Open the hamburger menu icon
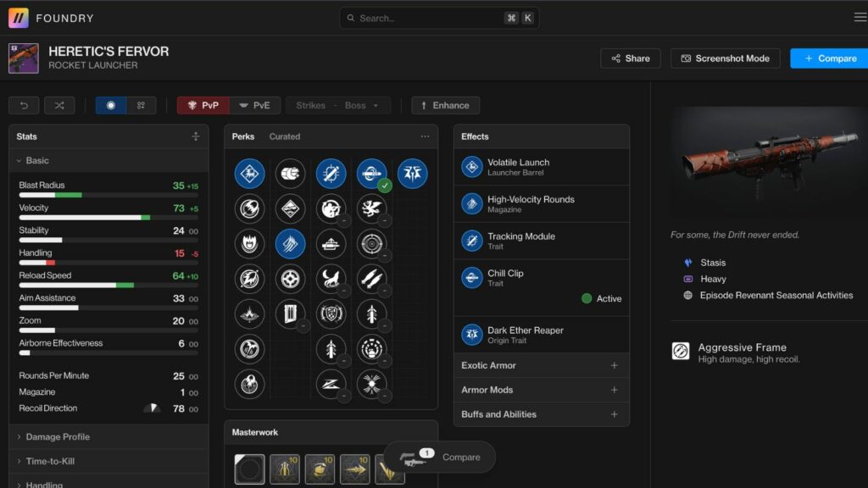The height and width of the screenshot is (488, 868). (x=860, y=18)
